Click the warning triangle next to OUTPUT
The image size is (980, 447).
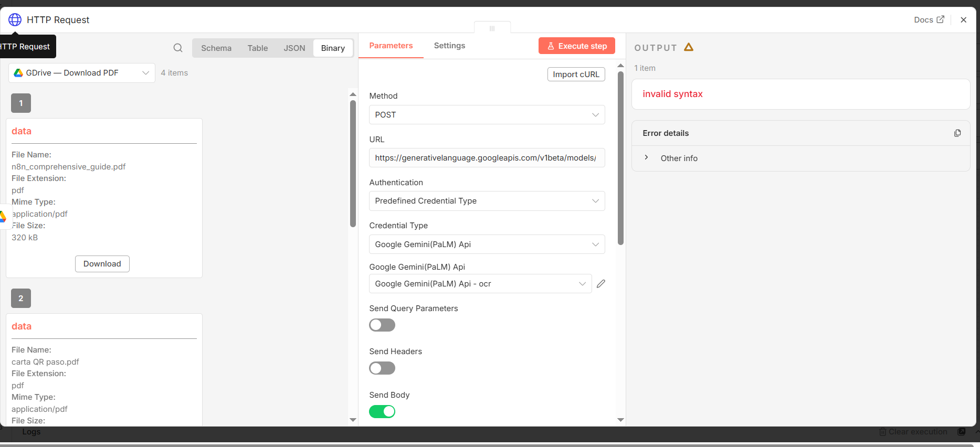pos(689,47)
